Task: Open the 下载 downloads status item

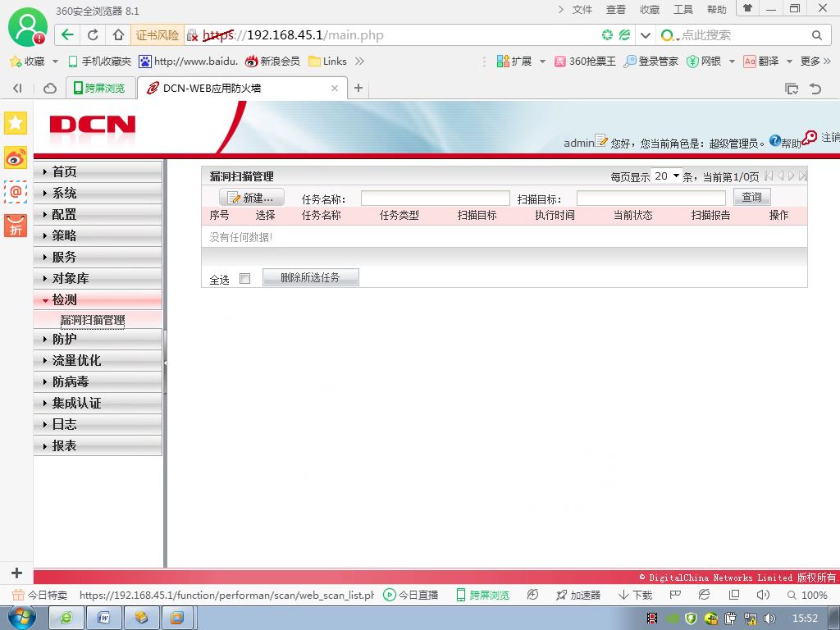Action: click(x=636, y=595)
